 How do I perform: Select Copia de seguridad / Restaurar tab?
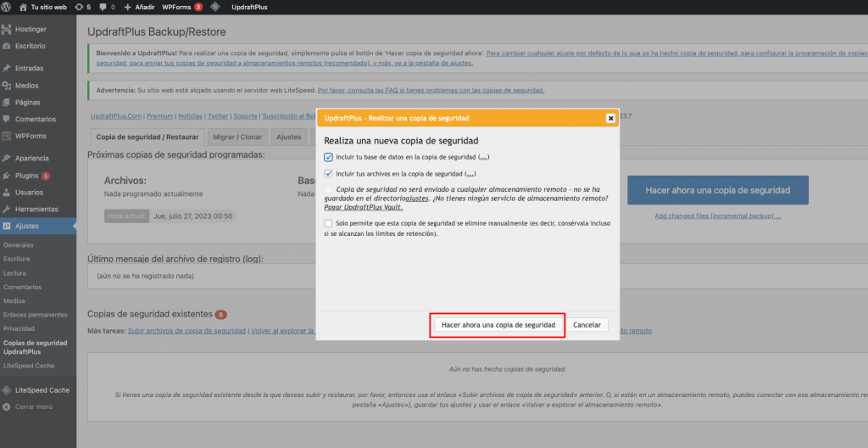[147, 137]
